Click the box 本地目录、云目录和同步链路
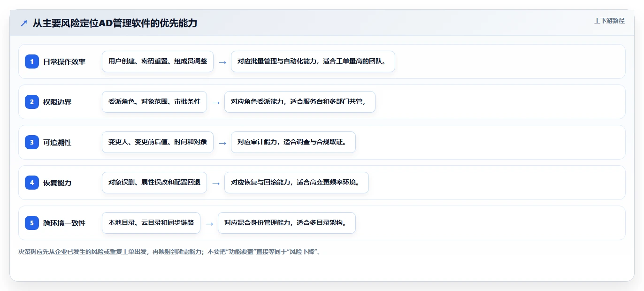 coord(151,223)
